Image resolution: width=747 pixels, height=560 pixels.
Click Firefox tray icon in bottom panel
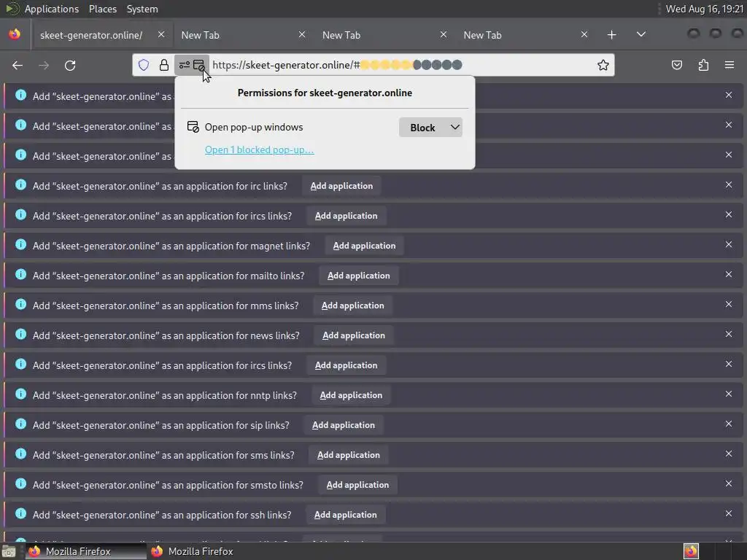pyautogui.click(x=691, y=551)
